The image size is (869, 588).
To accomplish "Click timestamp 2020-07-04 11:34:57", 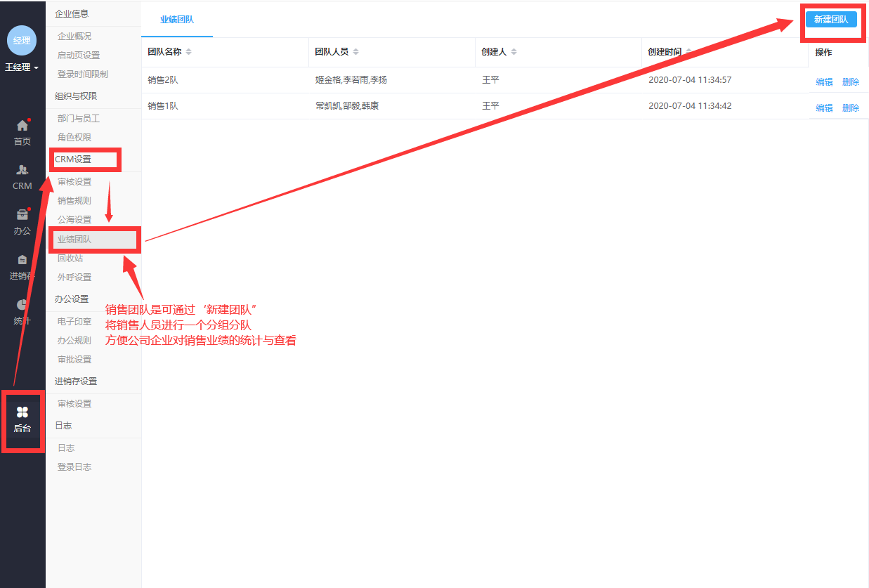I will (x=690, y=80).
